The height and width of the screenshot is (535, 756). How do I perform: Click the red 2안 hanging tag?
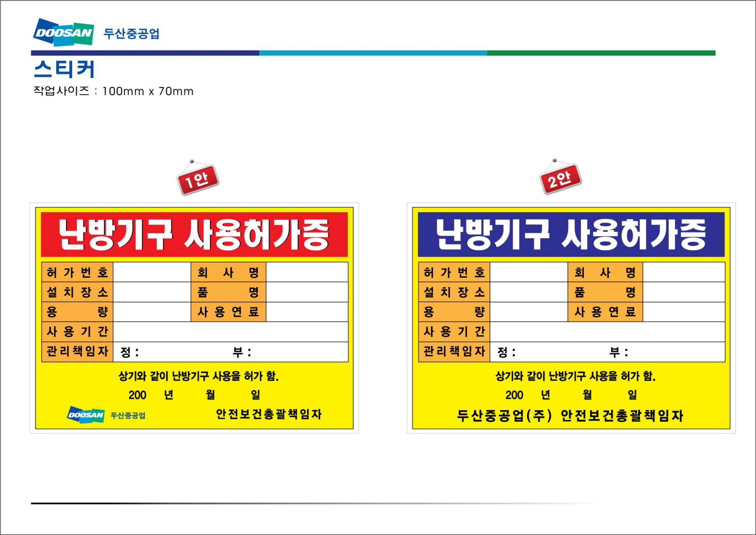pyautogui.click(x=560, y=179)
